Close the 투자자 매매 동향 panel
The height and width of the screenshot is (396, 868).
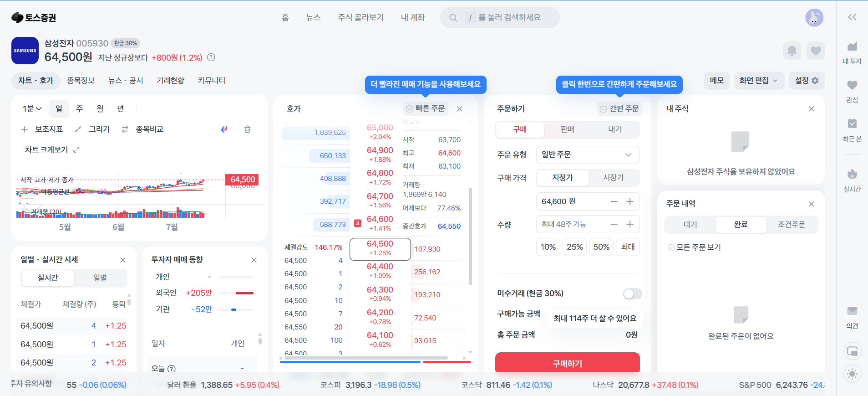click(254, 260)
